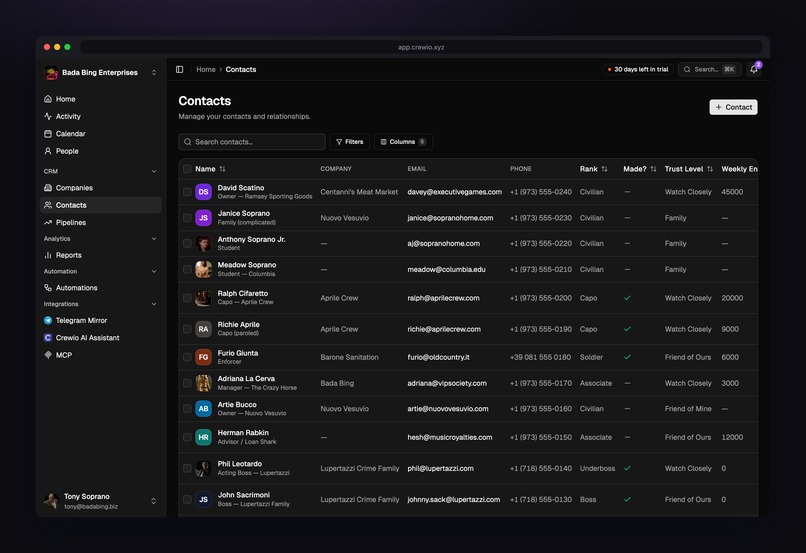This screenshot has height=553, width=806.
Task: Click the Calendar icon in sidebar
Action: click(48, 134)
